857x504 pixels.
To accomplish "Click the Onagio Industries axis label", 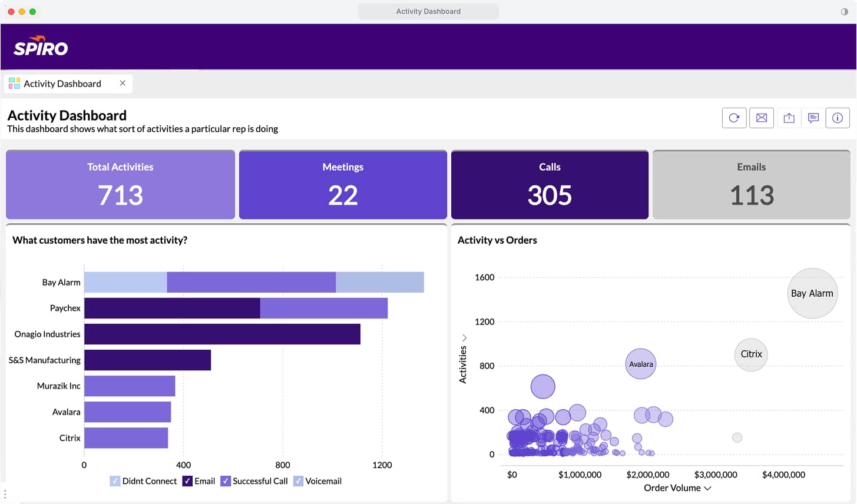I will point(47,334).
